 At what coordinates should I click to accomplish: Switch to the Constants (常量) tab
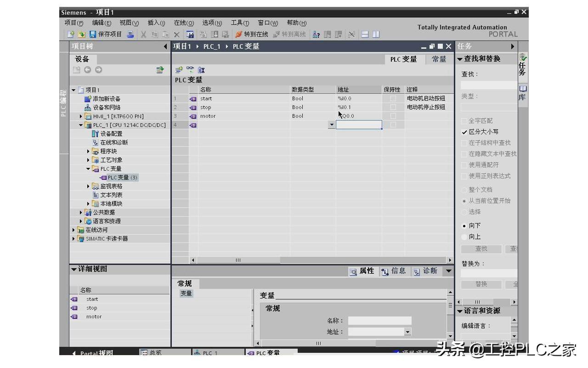[x=439, y=59]
